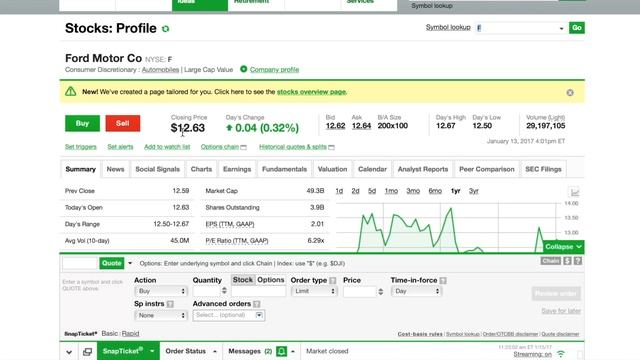Click the SnapTicket symbol input field

click(80, 263)
